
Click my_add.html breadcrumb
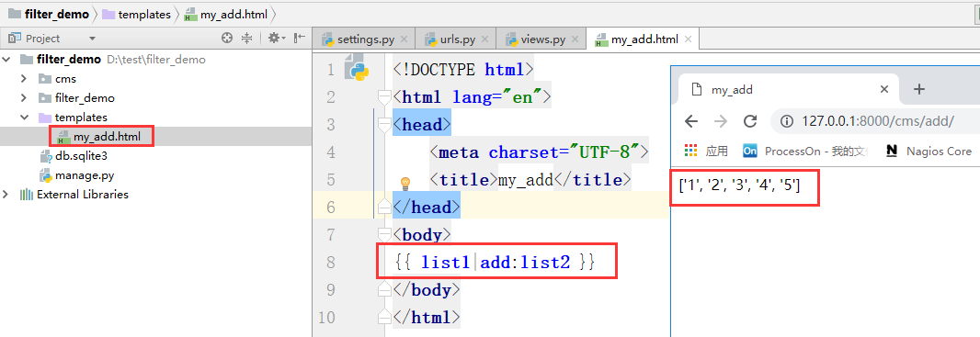[226, 15]
